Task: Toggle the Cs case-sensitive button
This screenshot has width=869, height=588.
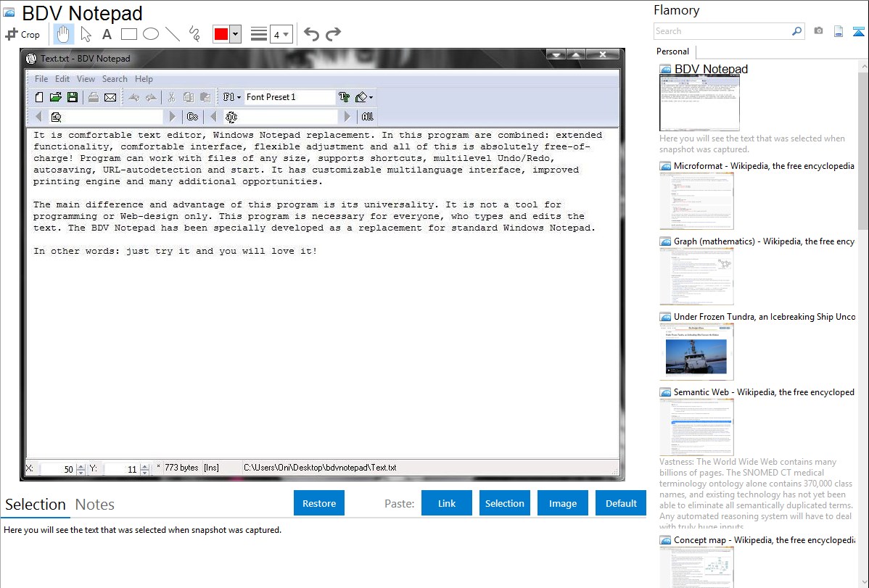Action: 192,117
